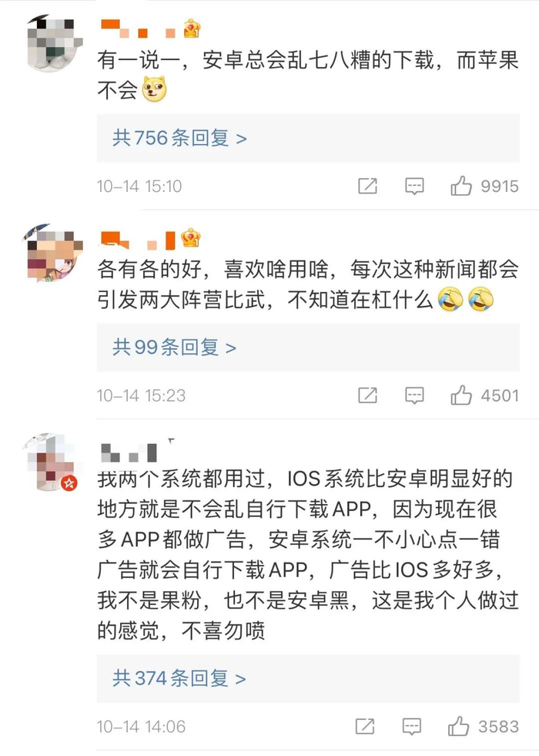
Task: Open the third commenter's verified avatar
Action: tap(51, 462)
